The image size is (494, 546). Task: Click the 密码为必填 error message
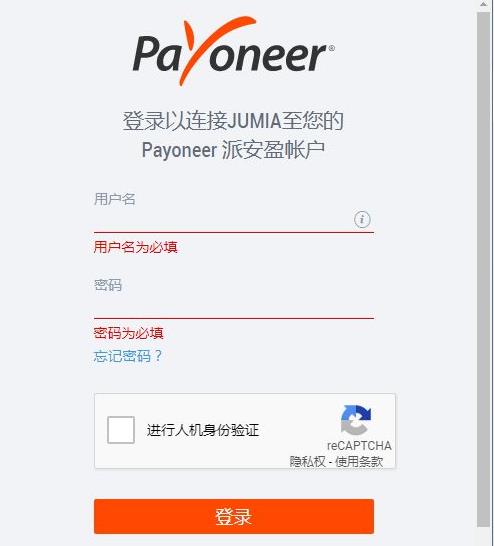point(128,333)
